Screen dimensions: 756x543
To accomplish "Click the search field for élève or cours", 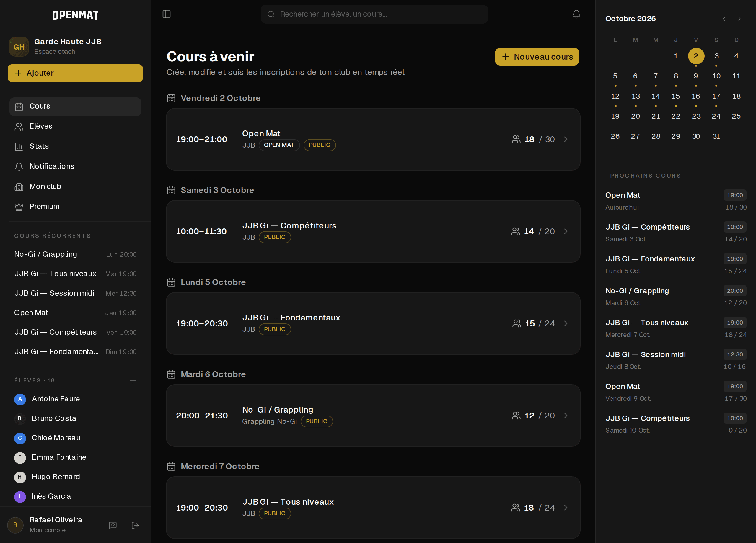I will coord(374,14).
